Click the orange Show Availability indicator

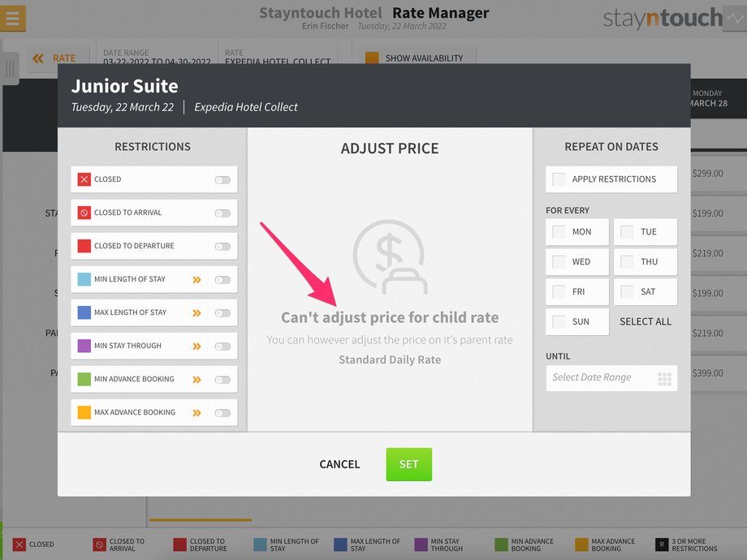point(372,58)
